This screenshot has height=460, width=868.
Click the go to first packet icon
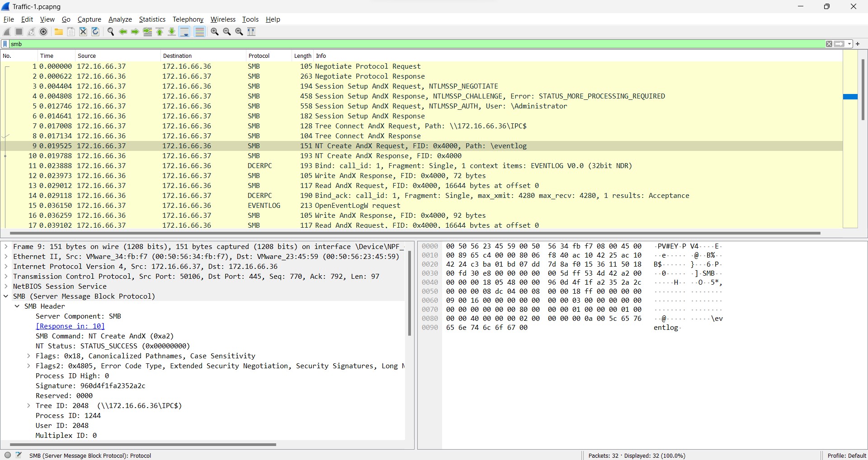click(x=160, y=32)
